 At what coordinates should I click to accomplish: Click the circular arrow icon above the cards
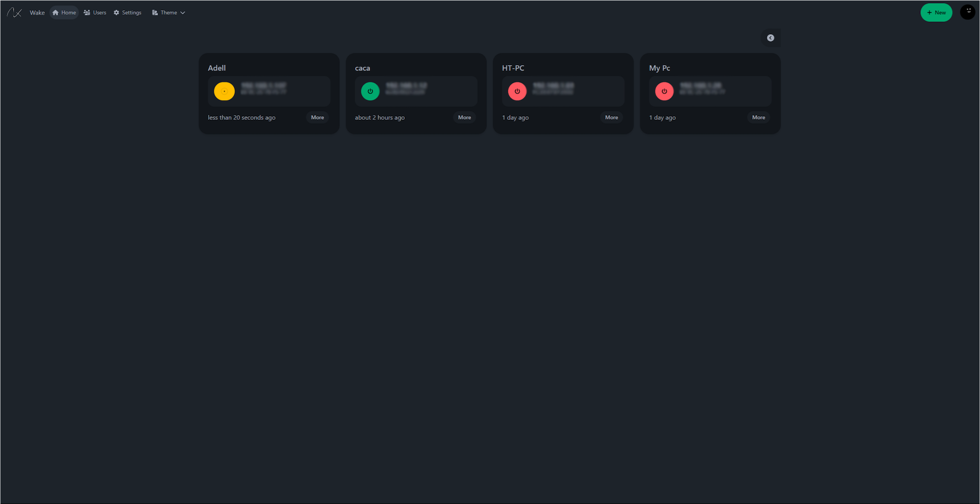770,38
